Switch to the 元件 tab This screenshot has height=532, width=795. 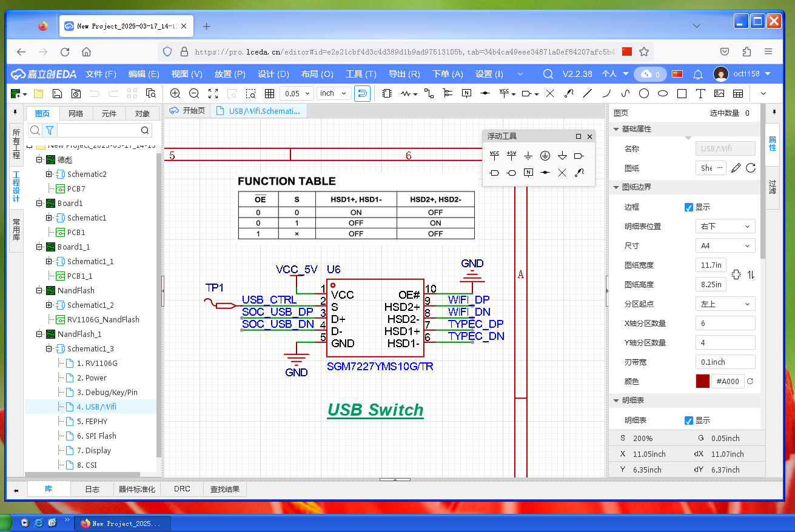point(109,113)
